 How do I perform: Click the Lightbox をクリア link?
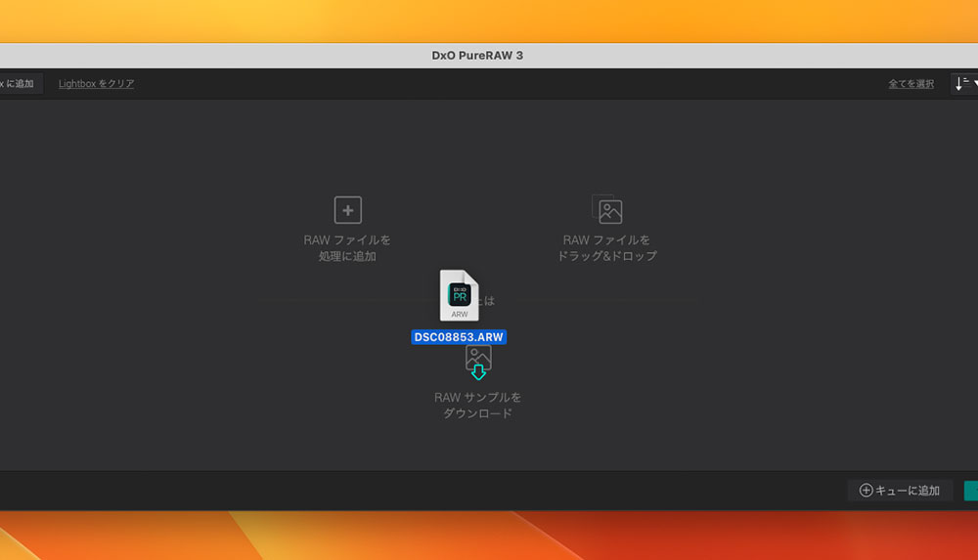(96, 84)
